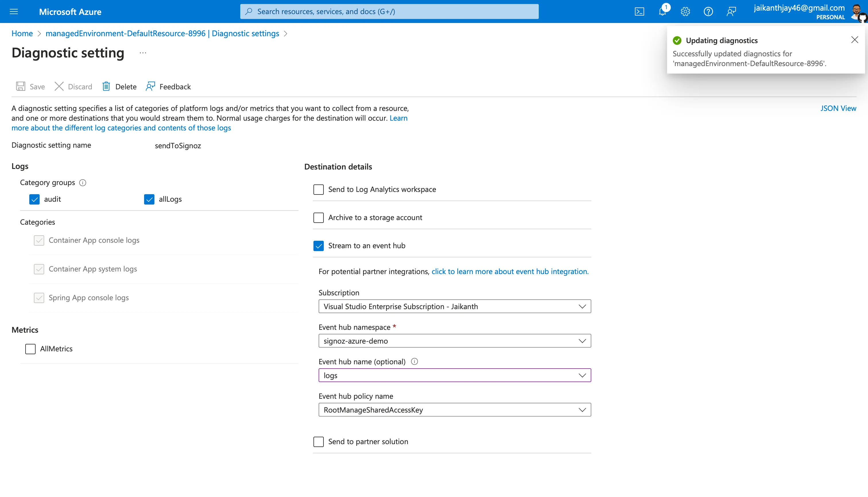Open the ellipsis more options menu

[143, 53]
